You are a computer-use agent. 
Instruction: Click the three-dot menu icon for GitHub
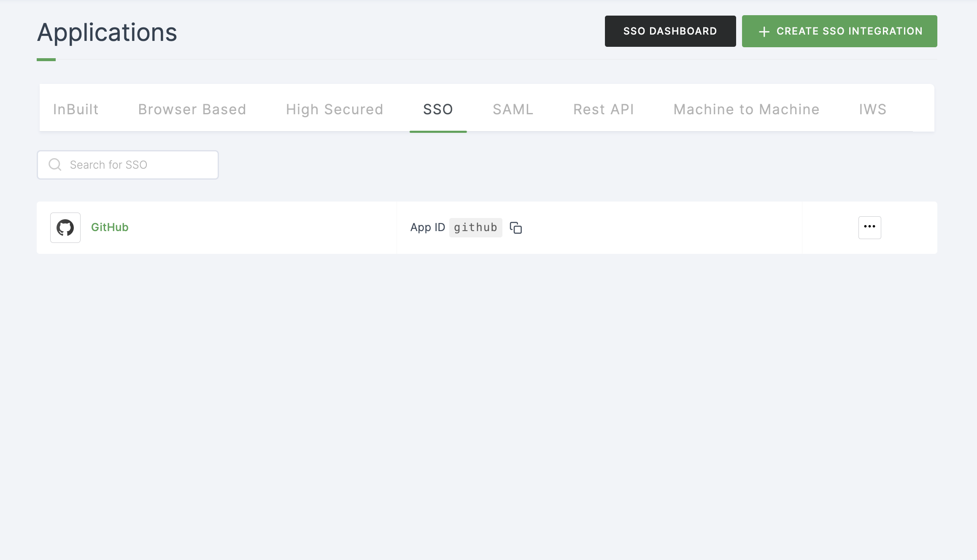869,227
